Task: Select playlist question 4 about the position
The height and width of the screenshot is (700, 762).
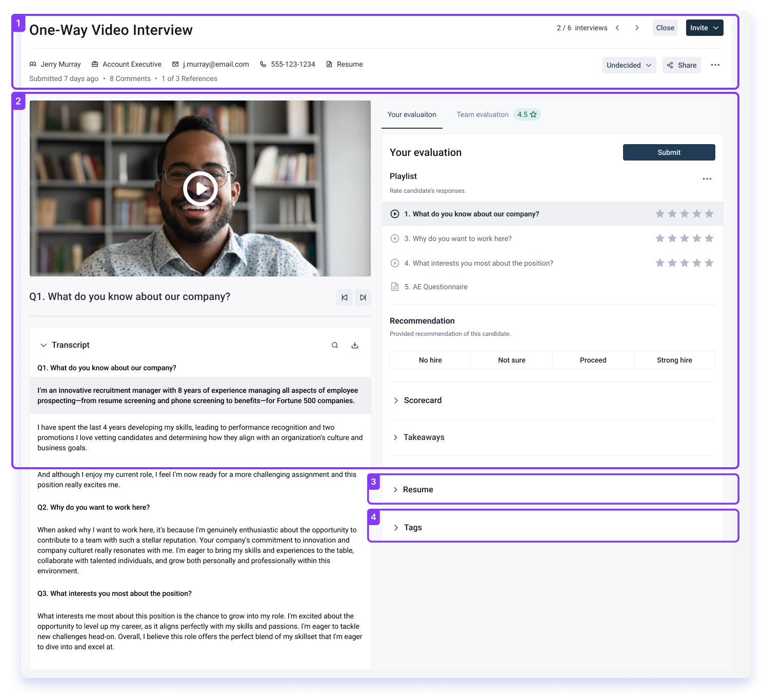Action: (x=552, y=263)
